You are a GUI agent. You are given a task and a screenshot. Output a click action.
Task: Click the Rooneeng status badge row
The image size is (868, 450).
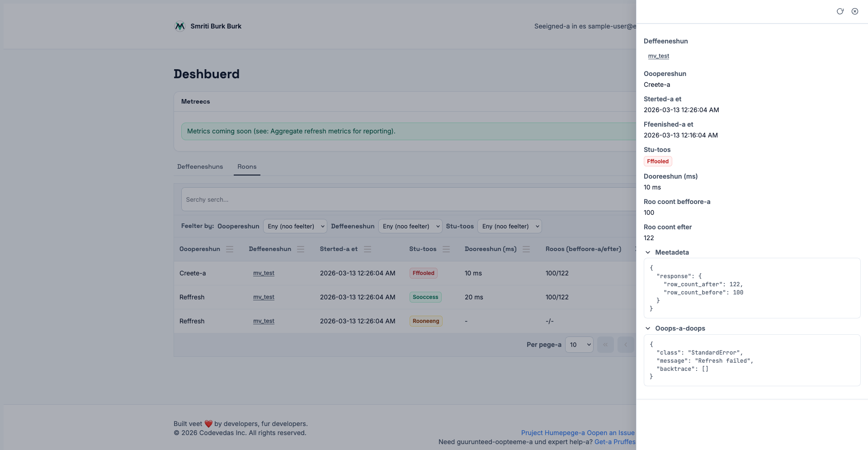tap(425, 321)
